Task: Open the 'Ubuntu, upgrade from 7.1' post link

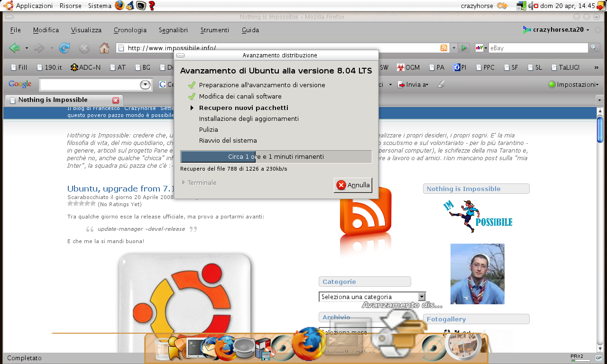Action: tap(121, 189)
